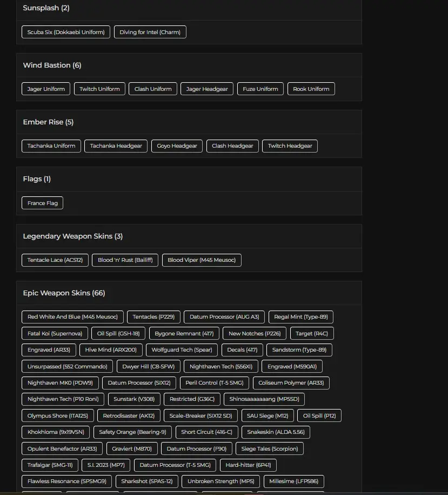Select Scale-Breaker (SIX12 SD) tag
Viewport: 448px width, 495px height.
coord(201,416)
